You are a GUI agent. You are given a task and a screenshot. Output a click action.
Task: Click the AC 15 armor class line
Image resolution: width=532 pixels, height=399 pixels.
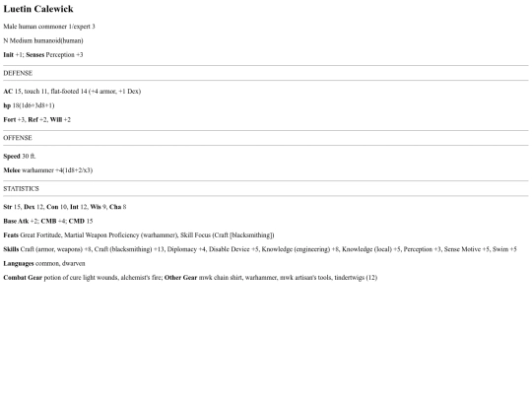pyautogui.click(x=72, y=92)
